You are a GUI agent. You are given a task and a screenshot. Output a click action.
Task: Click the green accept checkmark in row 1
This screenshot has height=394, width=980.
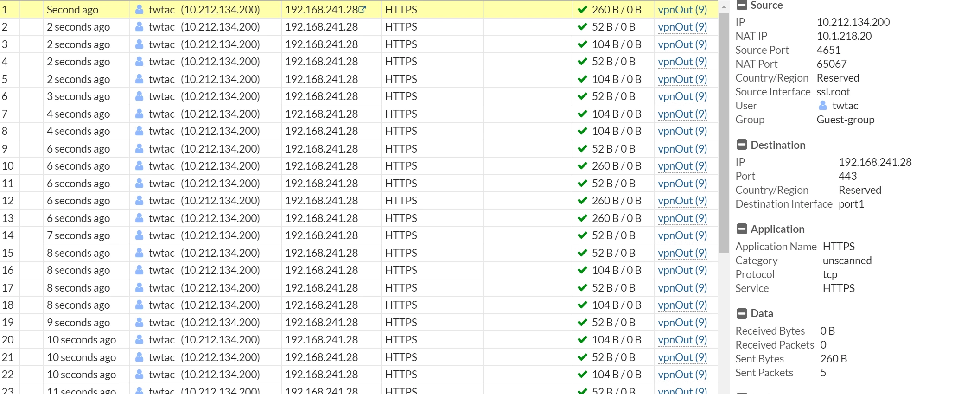[x=582, y=9]
